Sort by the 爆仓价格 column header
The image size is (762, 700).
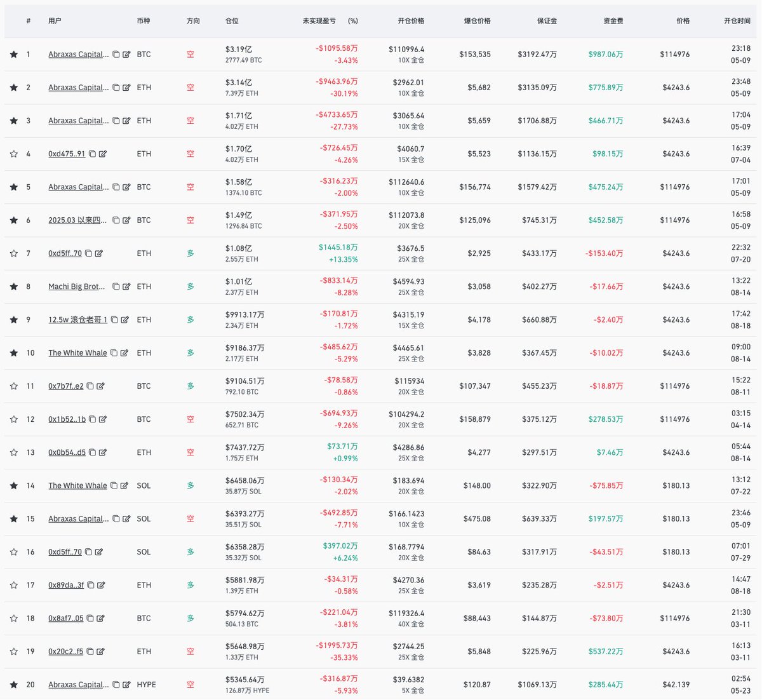(478, 21)
